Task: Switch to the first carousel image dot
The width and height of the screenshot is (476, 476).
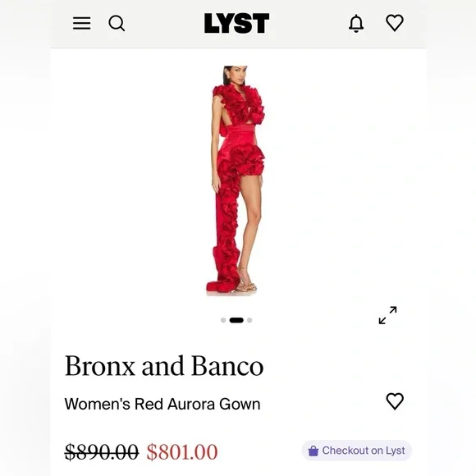Action: coord(223,320)
